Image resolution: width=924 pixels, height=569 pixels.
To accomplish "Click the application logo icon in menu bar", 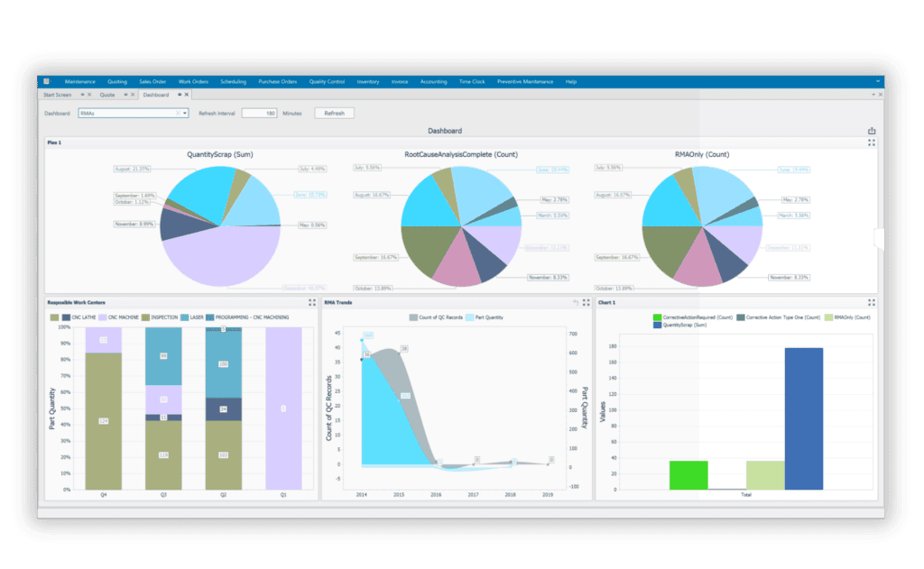I will point(48,81).
